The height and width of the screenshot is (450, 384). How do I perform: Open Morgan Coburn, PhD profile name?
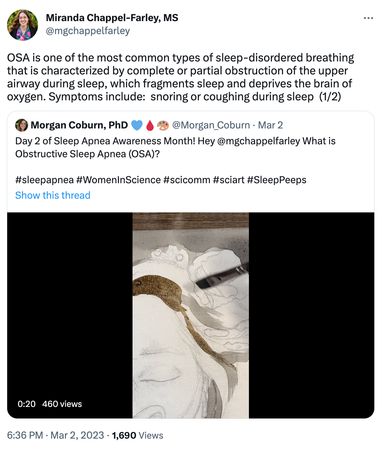pyautogui.click(x=79, y=125)
